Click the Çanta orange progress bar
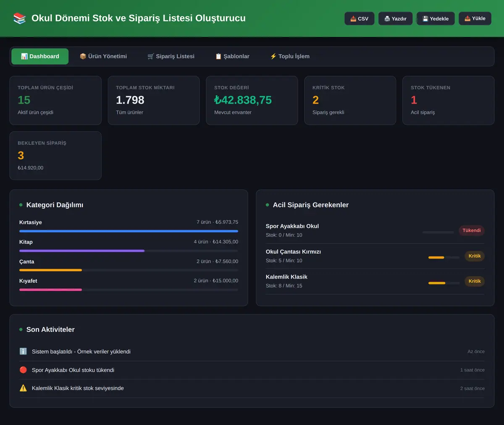The height and width of the screenshot is (425, 504). [x=50, y=270]
